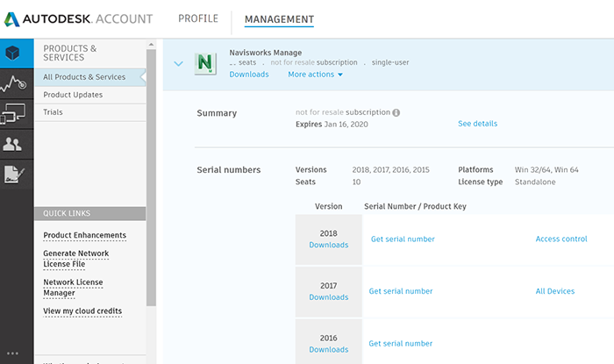Click the Navisworks Manage title text
Screen dimensions: 614x364
[x=266, y=53]
